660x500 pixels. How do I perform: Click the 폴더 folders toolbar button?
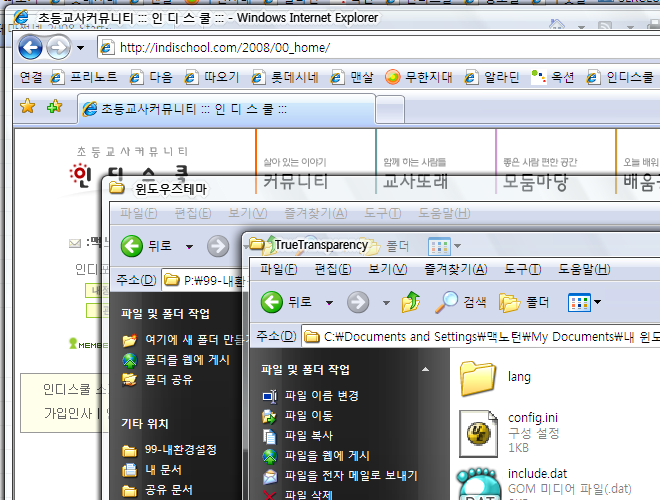coord(524,302)
